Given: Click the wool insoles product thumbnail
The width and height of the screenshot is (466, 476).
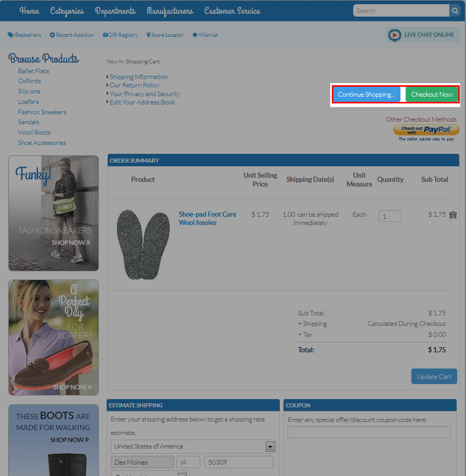Looking at the screenshot, I should click(143, 243).
